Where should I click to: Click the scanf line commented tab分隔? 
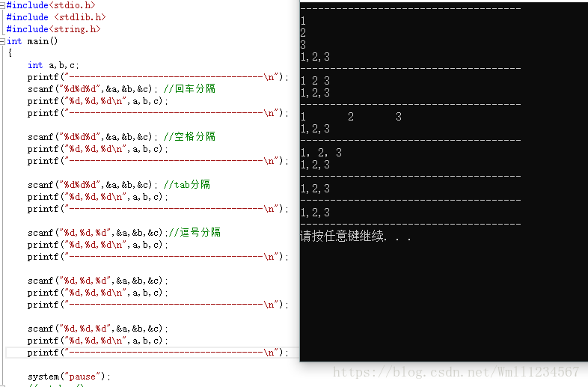[x=119, y=185]
